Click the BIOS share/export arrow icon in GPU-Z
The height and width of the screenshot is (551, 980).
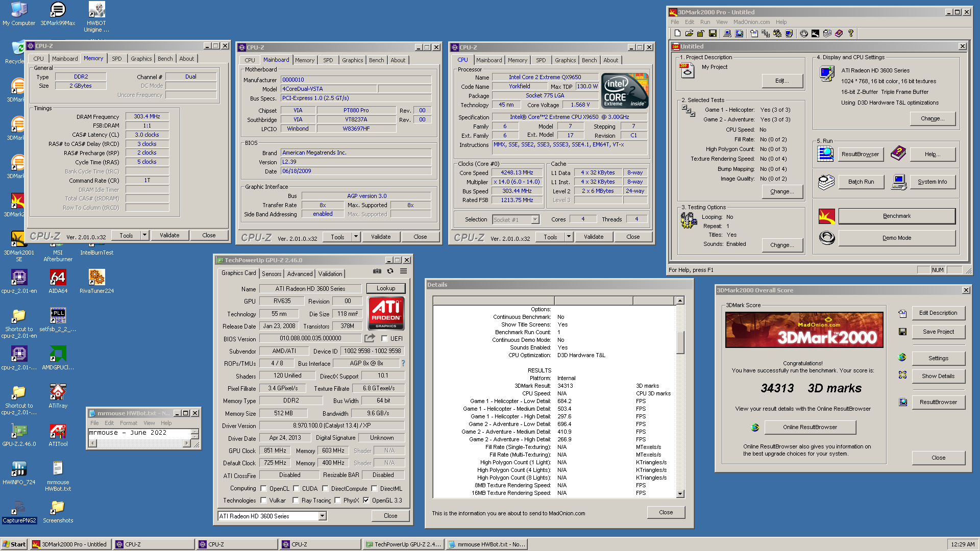370,338
